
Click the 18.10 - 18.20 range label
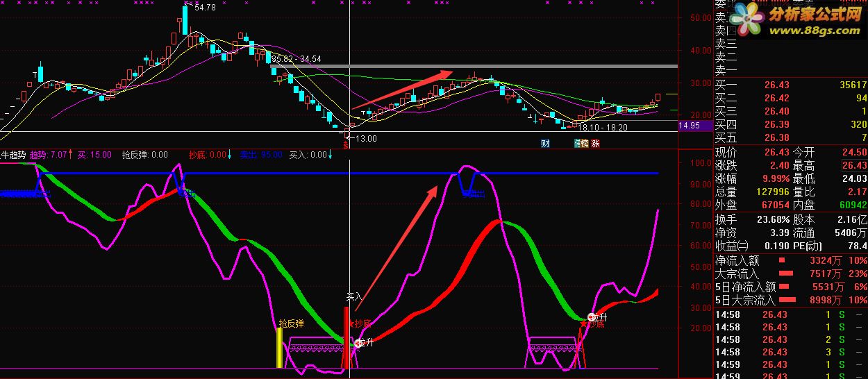603,128
